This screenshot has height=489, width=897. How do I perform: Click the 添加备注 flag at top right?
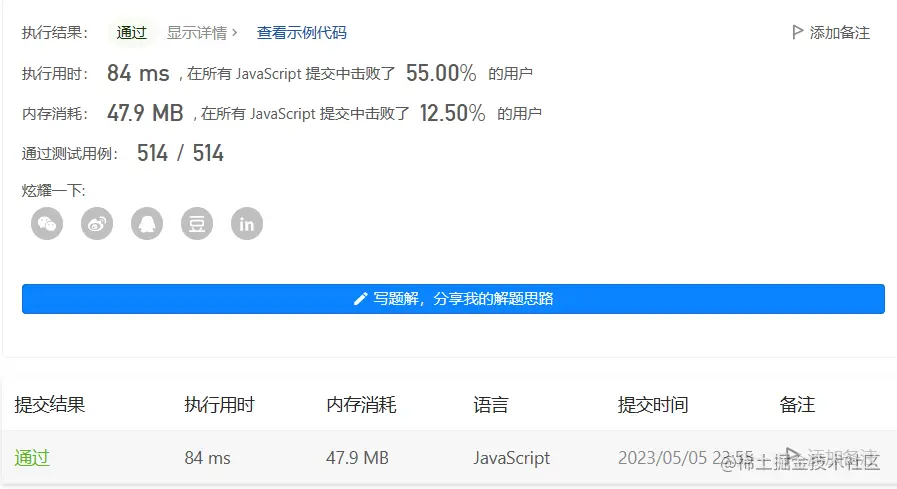pos(831,33)
